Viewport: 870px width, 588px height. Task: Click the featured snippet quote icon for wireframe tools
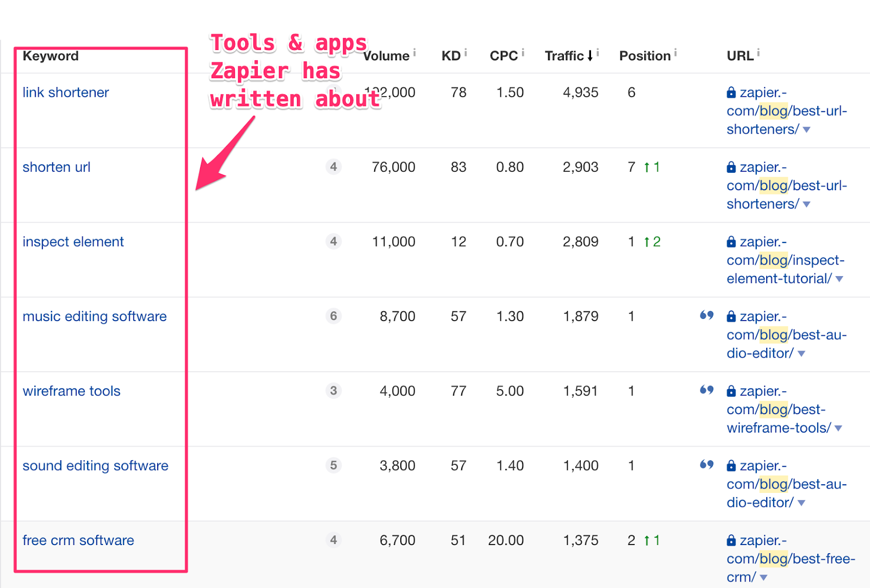[706, 390]
